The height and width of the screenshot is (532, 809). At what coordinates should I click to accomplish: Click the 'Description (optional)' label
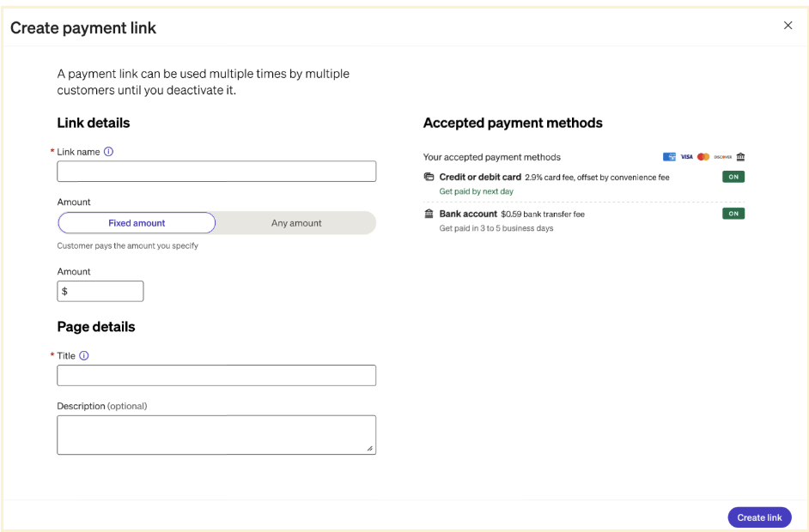point(102,406)
